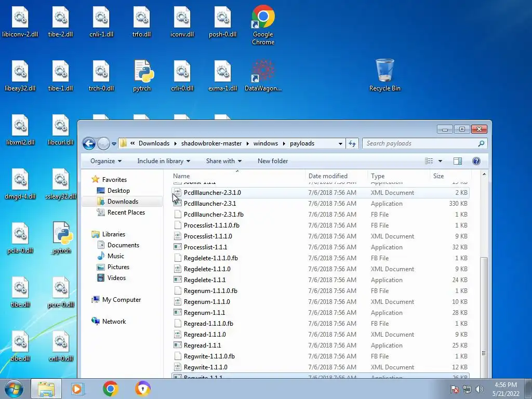532x399 pixels.
Task: Expand the Downloads breadcrumb arrow
Action: pyautogui.click(x=176, y=143)
